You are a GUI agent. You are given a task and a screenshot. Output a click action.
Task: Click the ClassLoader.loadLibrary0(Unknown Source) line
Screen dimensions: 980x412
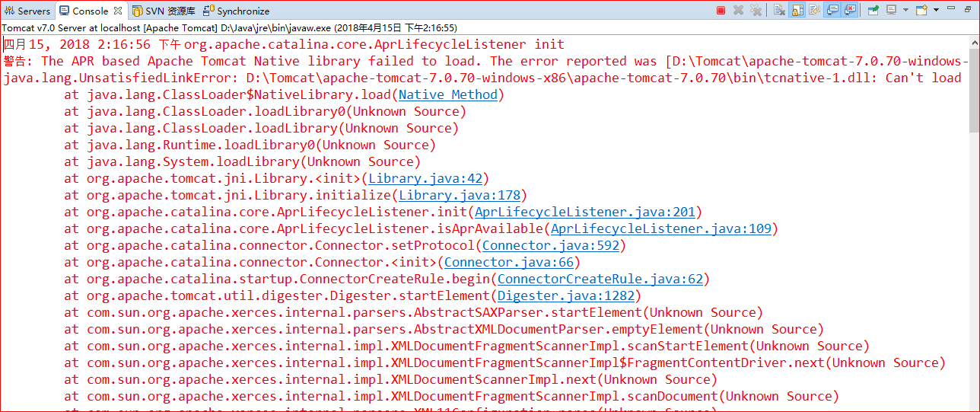(265, 112)
